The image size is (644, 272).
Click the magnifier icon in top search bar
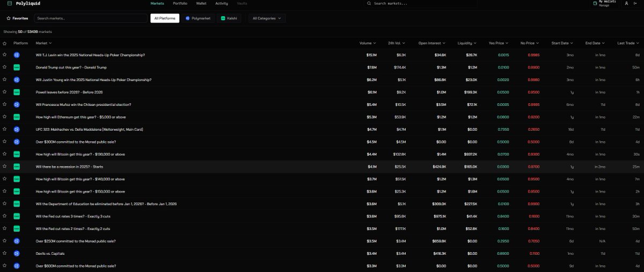(x=369, y=3)
